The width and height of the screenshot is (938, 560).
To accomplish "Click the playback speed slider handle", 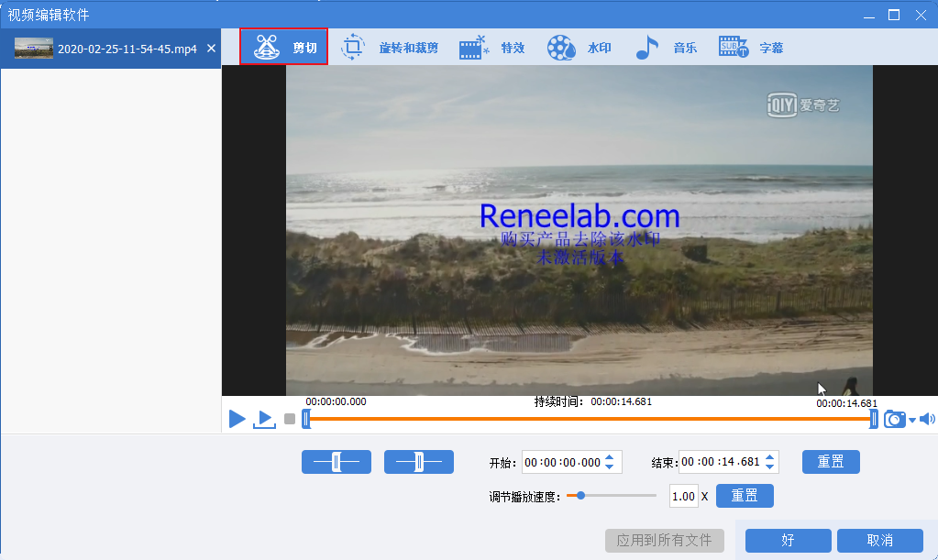I will tap(580, 496).
